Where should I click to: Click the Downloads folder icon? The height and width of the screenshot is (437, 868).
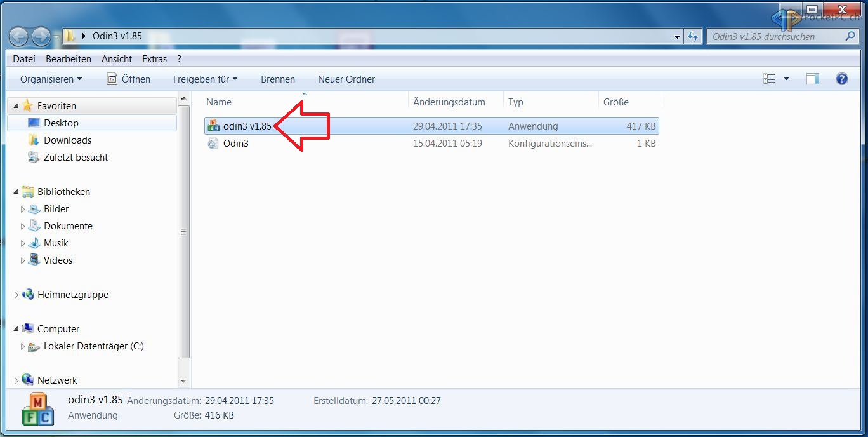click(34, 140)
